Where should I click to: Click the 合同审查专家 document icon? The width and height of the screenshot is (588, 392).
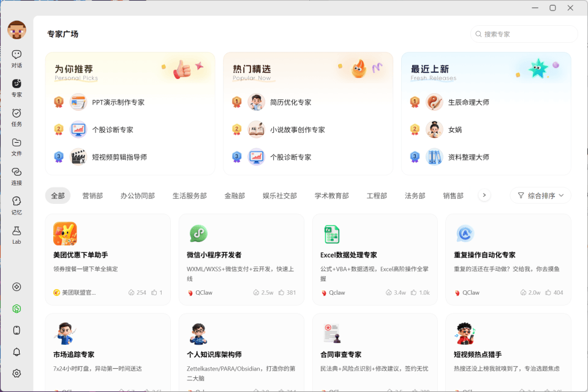tap(332, 333)
